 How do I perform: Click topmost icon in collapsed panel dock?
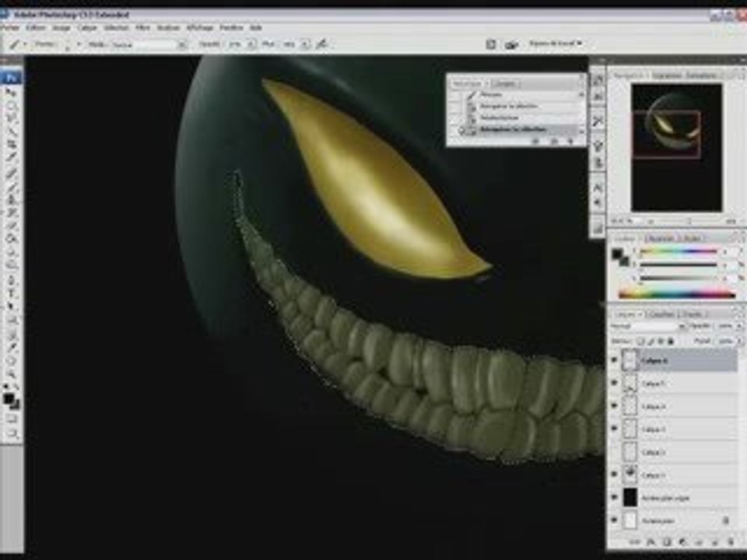pyautogui.click(x=598, y=79)
